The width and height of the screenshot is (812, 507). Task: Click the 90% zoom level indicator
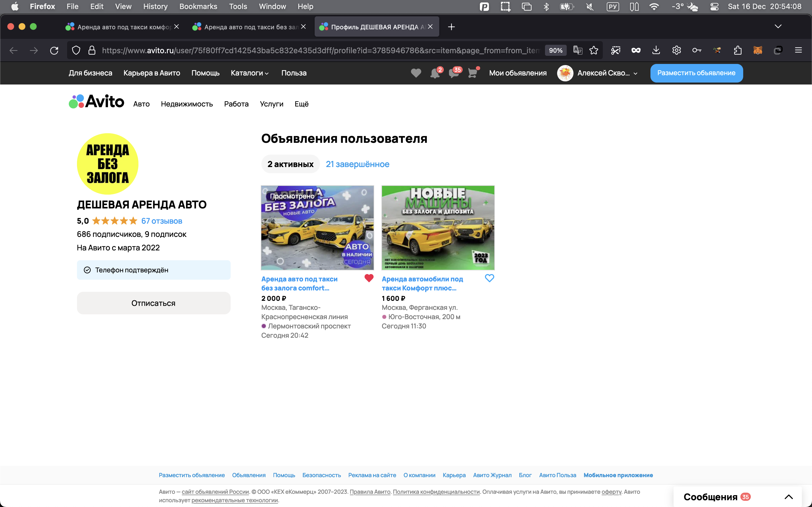[555, 51]
